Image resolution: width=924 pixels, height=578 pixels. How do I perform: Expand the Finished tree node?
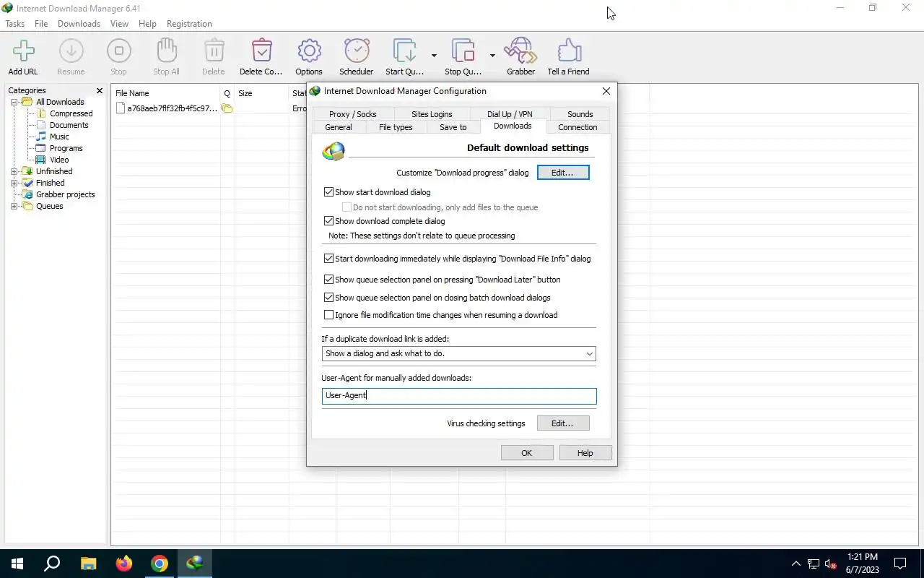coord(14,183)
